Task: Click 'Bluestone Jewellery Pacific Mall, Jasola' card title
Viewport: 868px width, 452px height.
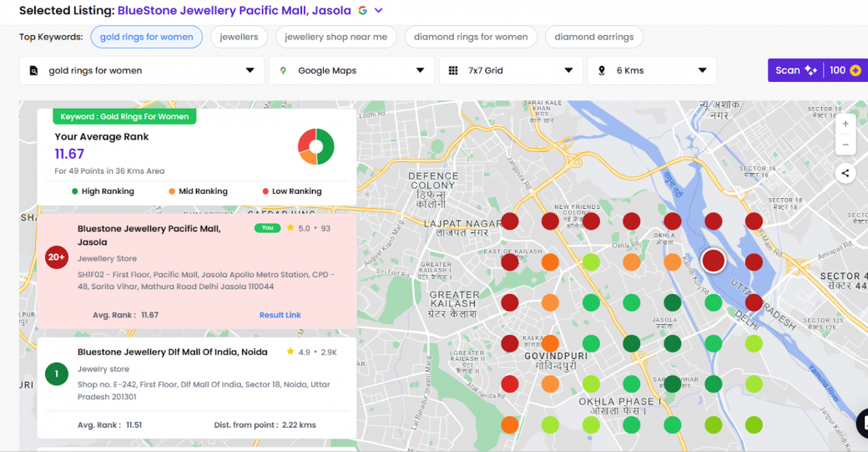Action: 149,235
